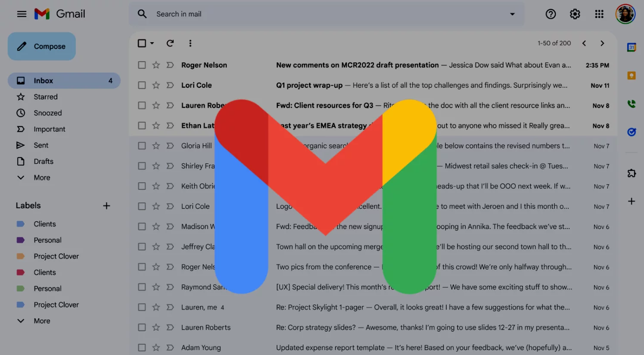Screen dimensions: 644x355
Task: Create a new label with plus icon
Action: [x=106, y=206]
